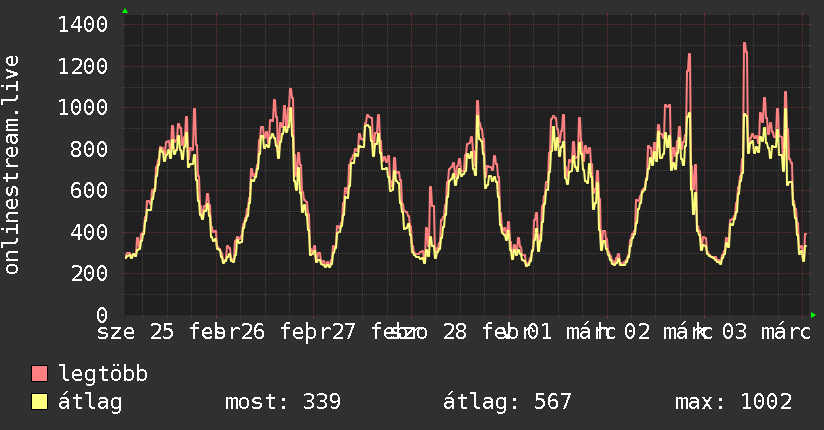Viewport: 824px width, 430px height.
Task: Click the 'most: 339' value
Action: pyautogui.click(x=283, y=402)
